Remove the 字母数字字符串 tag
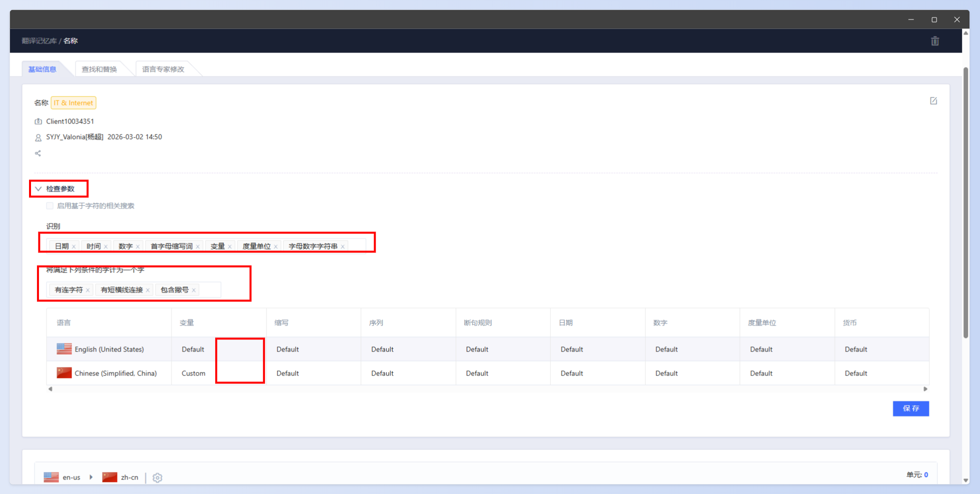 pos(343,246)
